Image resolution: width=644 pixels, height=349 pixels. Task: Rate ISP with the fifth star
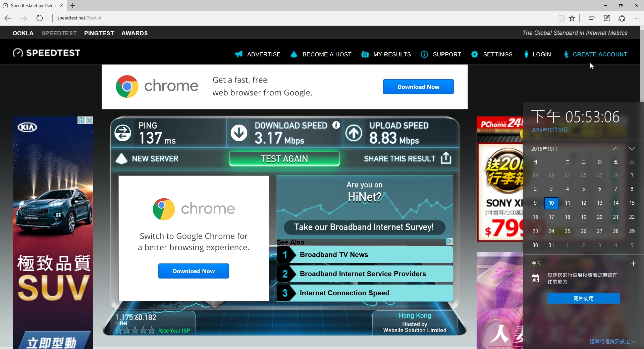152,330
